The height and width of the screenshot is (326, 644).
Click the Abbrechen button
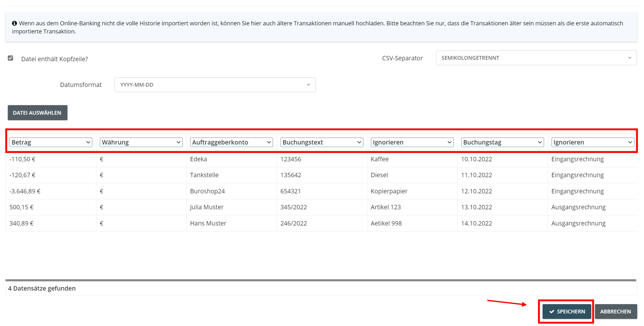point(616,312)
